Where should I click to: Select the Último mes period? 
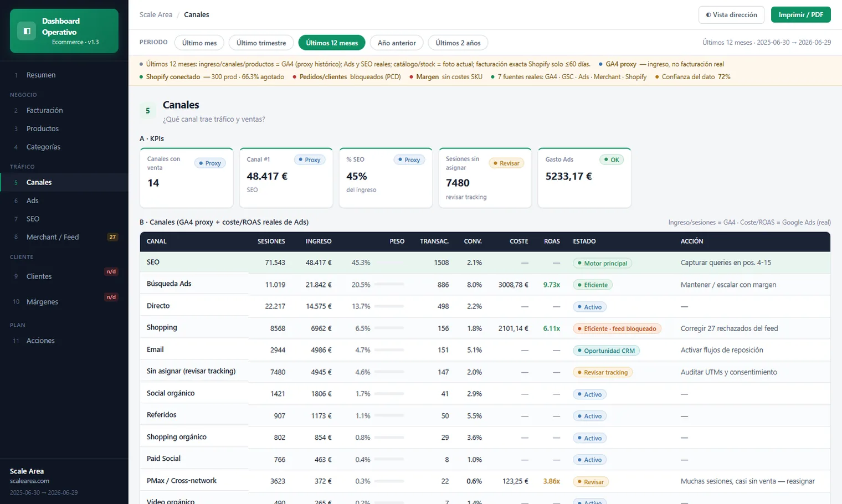pos(199,43)
